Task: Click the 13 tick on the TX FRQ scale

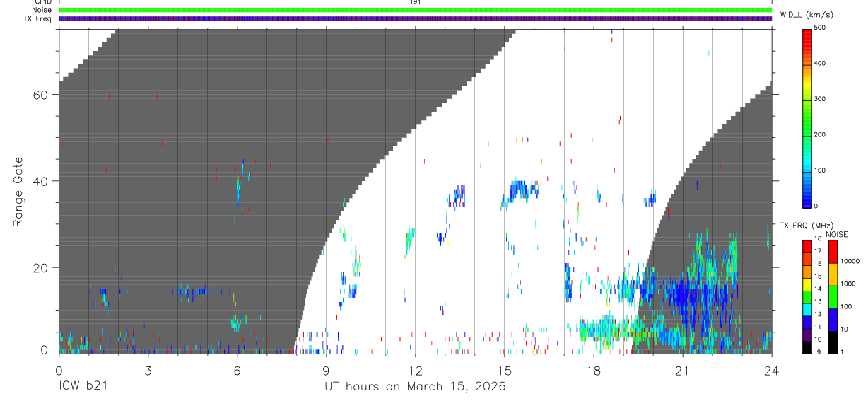Action: pos(819,301)
